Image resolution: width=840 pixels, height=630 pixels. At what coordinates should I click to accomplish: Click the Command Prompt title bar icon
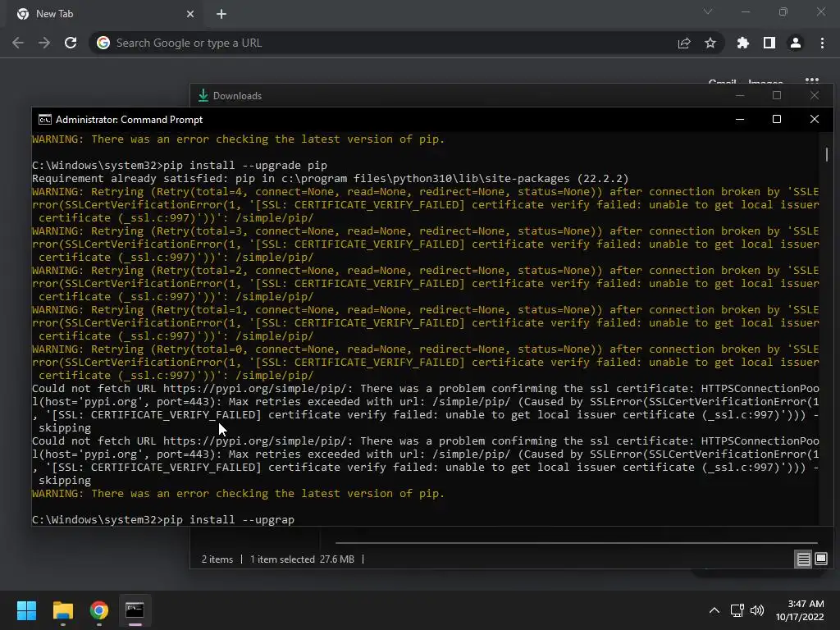coord(45,120)
